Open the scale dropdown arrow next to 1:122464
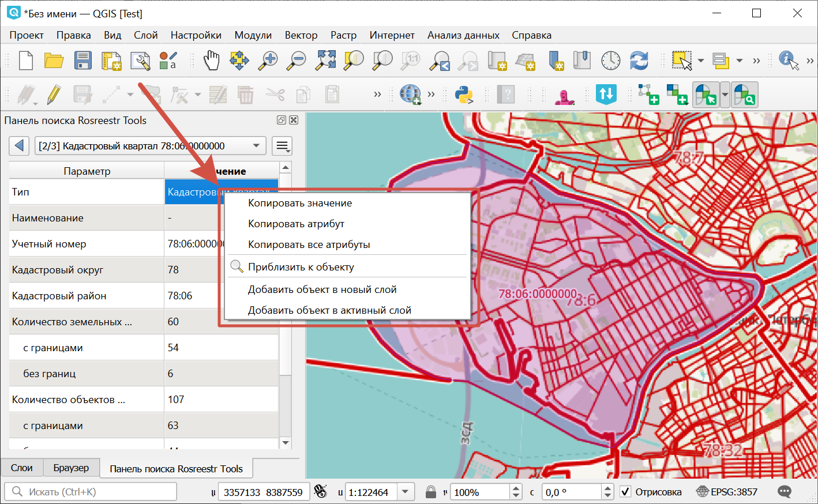This screenshot has height=504, width=818. [x=406, y=492]
